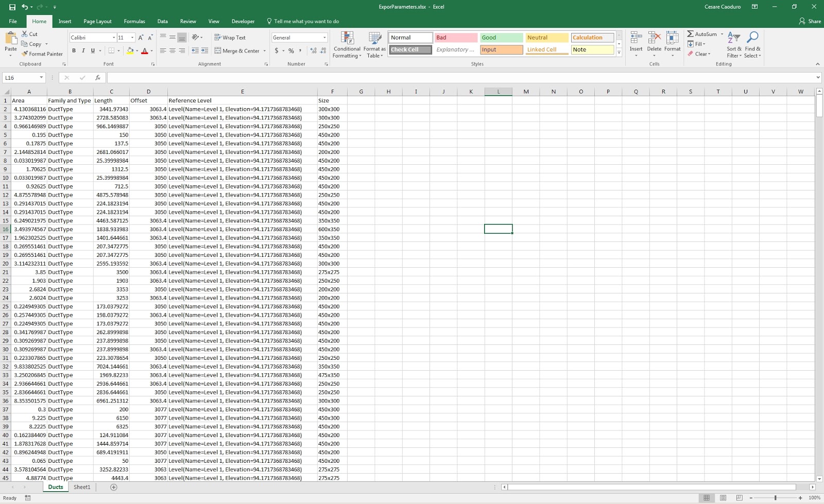Switch to the Sheet1 tab
The image size is (824, 504).
click(81, 486)
